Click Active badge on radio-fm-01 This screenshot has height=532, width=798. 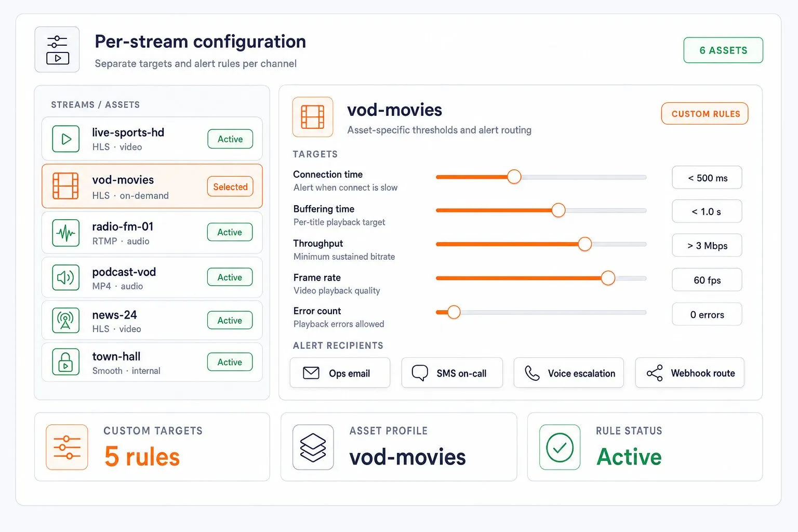tap(230, 232)
